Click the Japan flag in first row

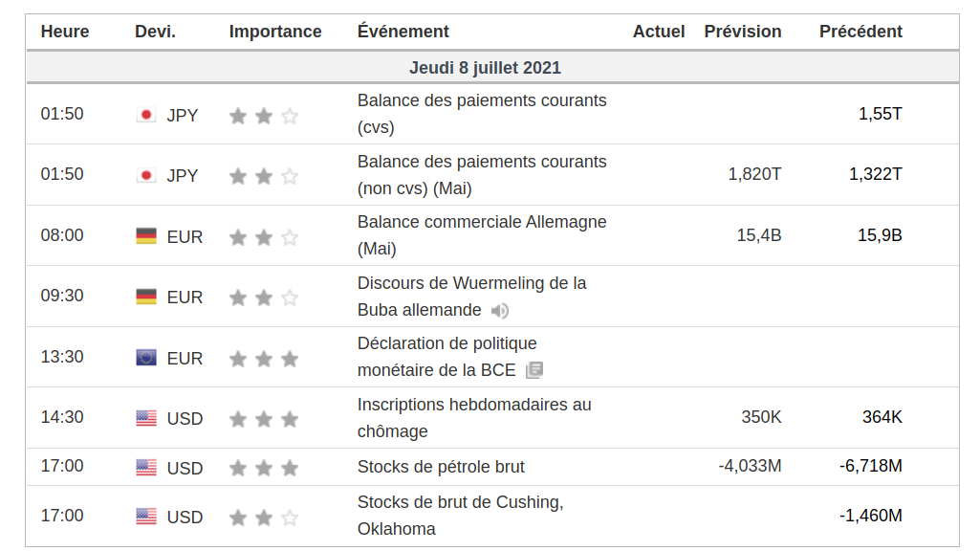pos(146,115)
